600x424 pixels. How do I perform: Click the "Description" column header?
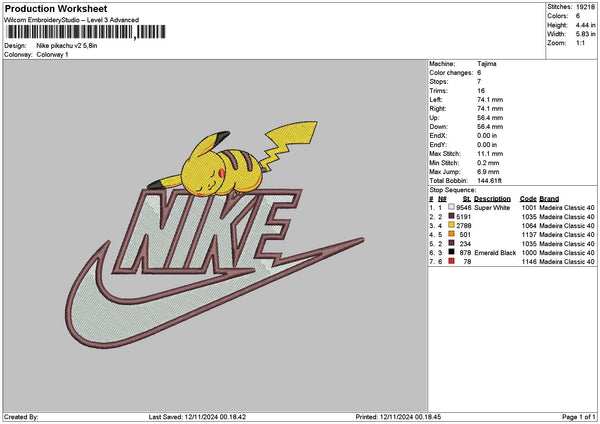tap(492, 199)
